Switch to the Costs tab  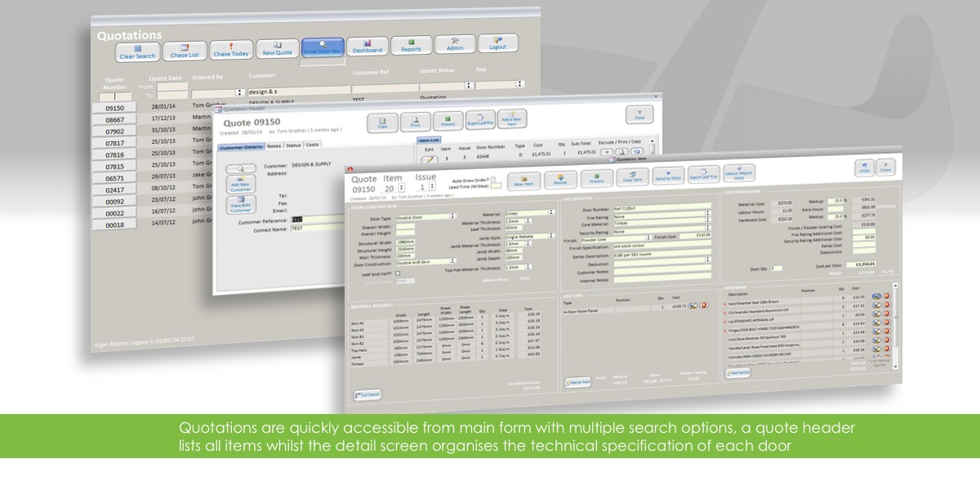point(313,145)
